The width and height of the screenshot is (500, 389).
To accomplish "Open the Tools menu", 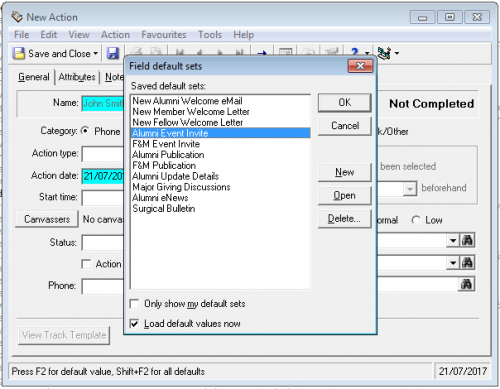I will pyautogui.click(x=210, y=35).
